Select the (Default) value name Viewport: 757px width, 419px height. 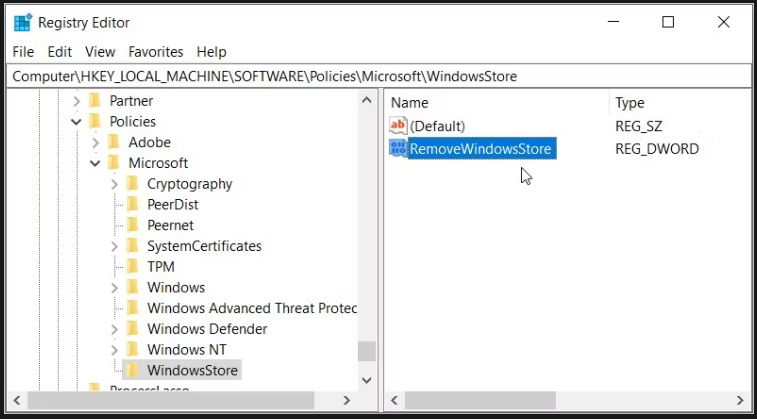[x=437, y=126]
